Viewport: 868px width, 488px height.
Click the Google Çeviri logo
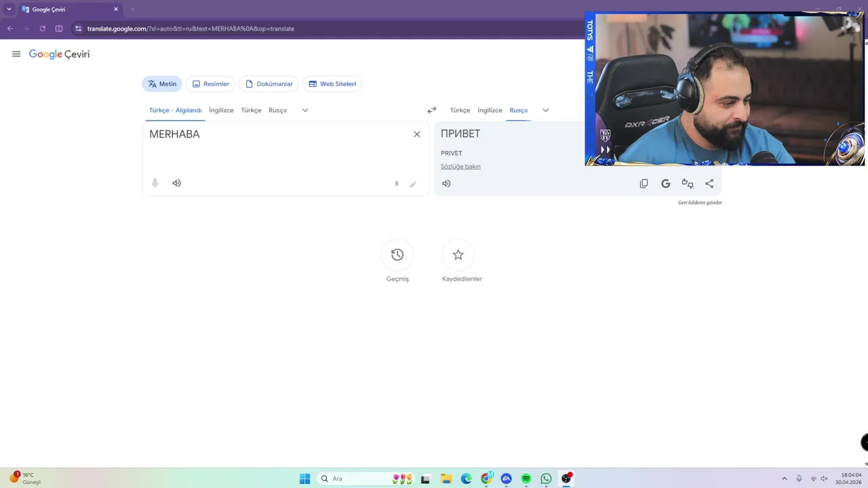coord(59,54)
